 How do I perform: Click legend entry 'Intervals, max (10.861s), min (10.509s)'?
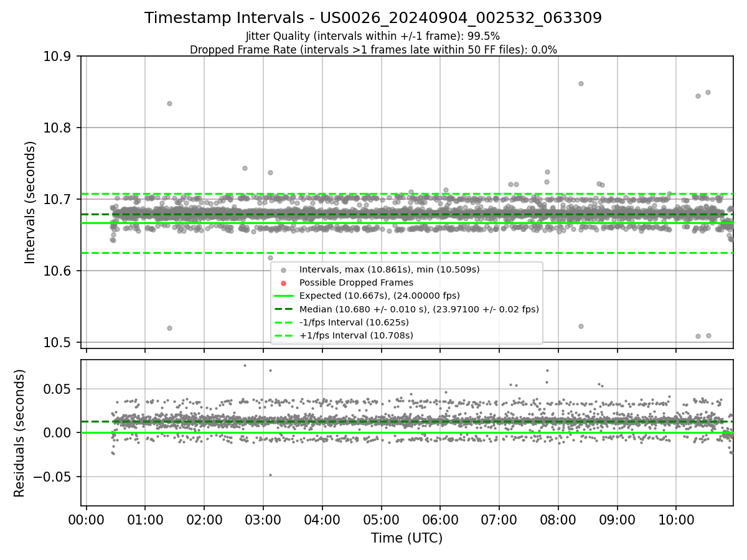click(389, 269)
